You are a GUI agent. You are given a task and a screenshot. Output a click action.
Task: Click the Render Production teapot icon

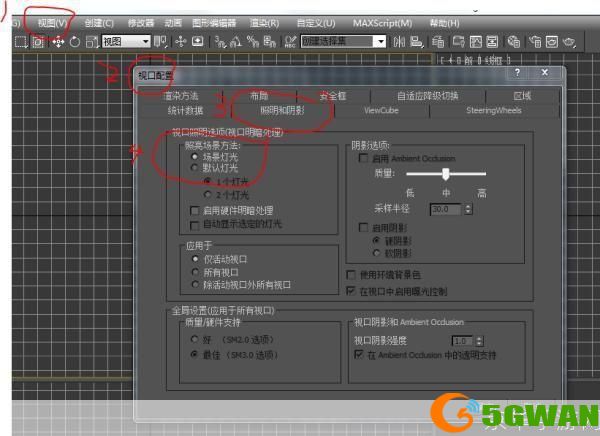tap(569, 41)
